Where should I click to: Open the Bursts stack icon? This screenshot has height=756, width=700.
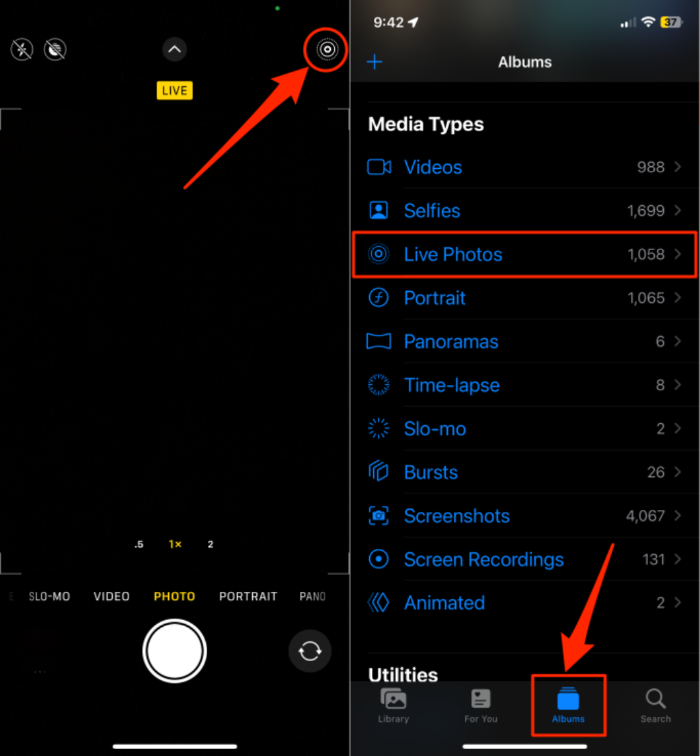379,471
